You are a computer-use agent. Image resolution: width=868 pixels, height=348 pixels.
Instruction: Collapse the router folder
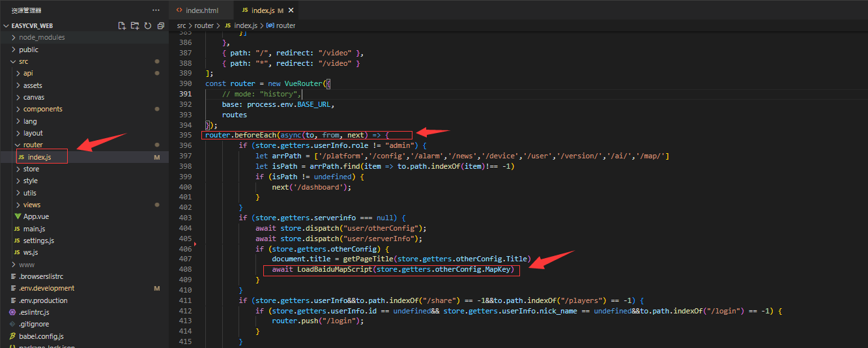pos(33,145)
